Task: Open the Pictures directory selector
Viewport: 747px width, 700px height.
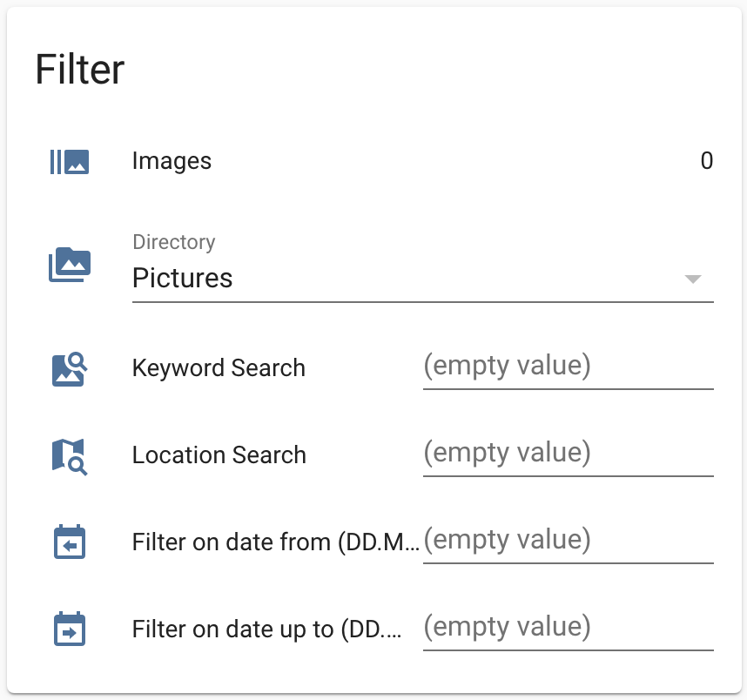Action: point(183,279)
